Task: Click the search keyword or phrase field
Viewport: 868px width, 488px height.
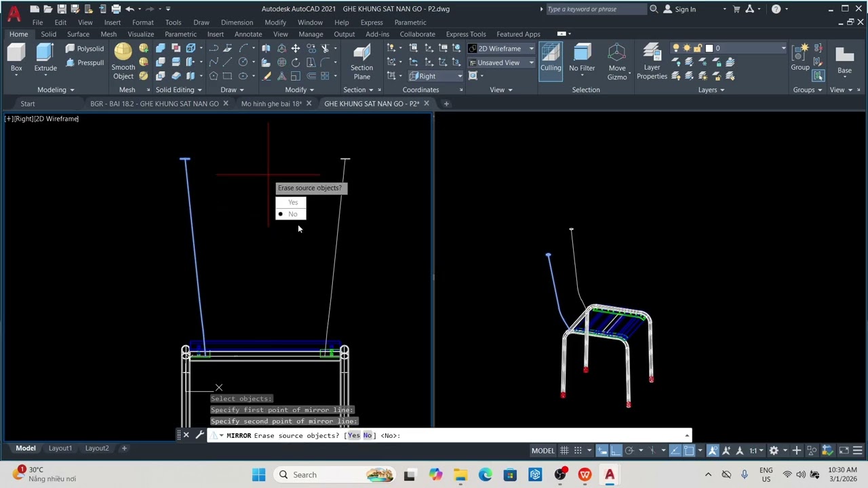Action: (595, 9)
